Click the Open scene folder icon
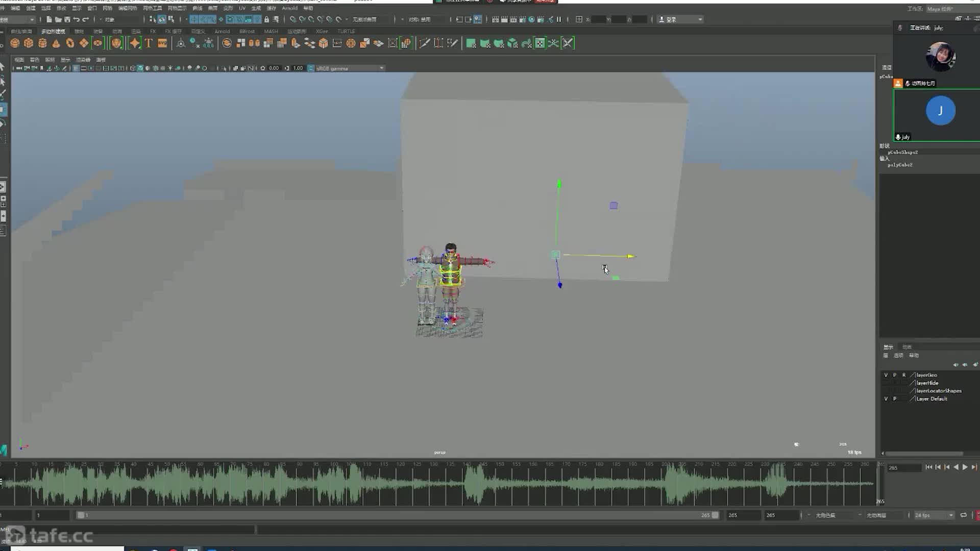 [58, 19]
